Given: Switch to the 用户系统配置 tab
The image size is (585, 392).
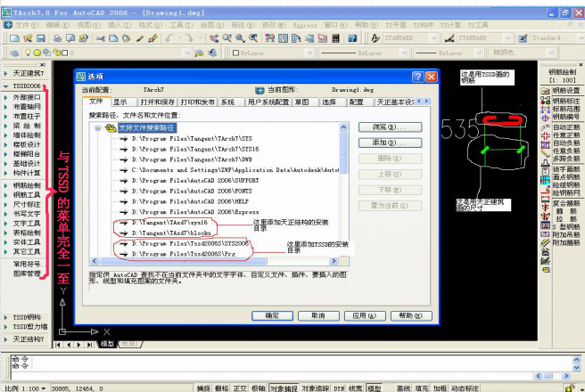Looking at the screenshot, I should point(268,102).
